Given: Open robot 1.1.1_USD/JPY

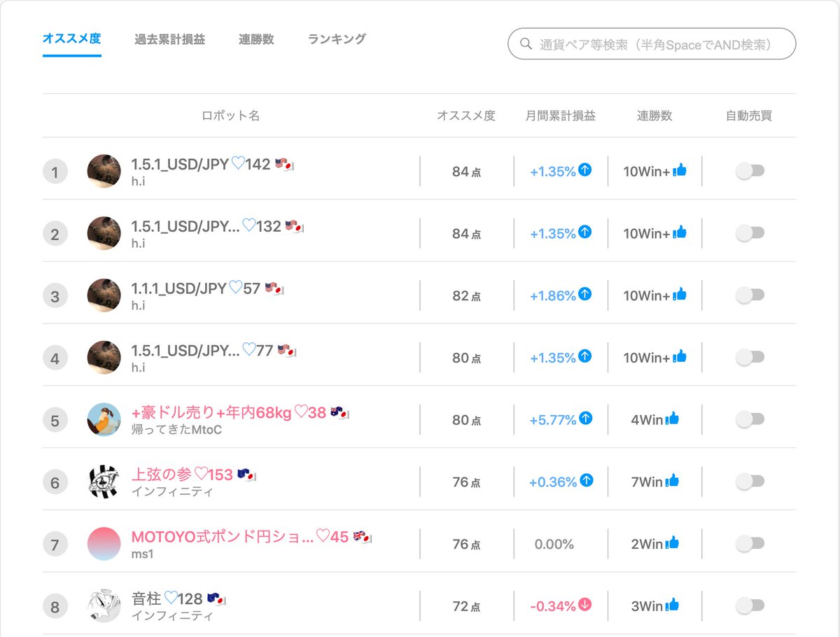Looking at the screenshot, I should point(178,288).
